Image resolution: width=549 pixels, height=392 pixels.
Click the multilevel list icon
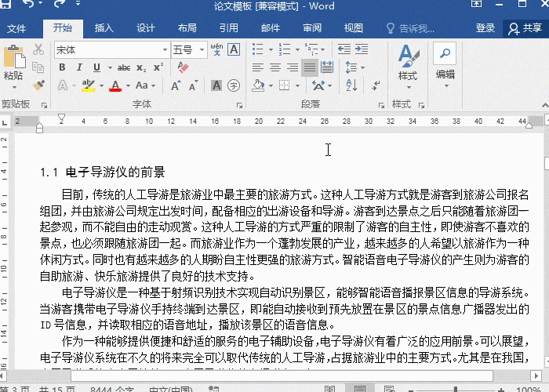311,49
